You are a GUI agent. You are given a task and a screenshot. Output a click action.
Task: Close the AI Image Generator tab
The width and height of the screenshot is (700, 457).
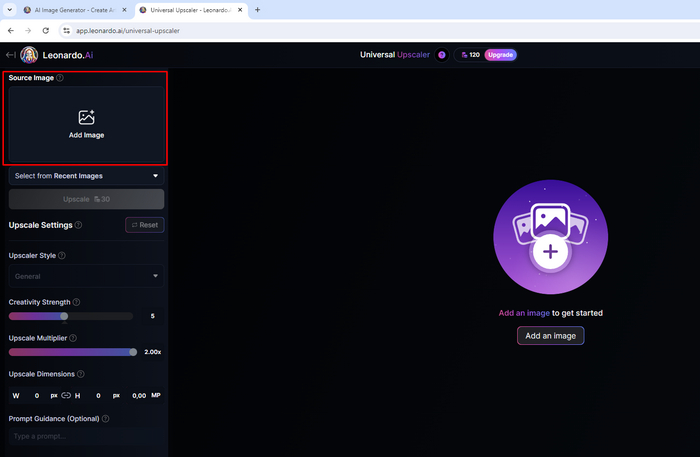(x=125, y=10)
